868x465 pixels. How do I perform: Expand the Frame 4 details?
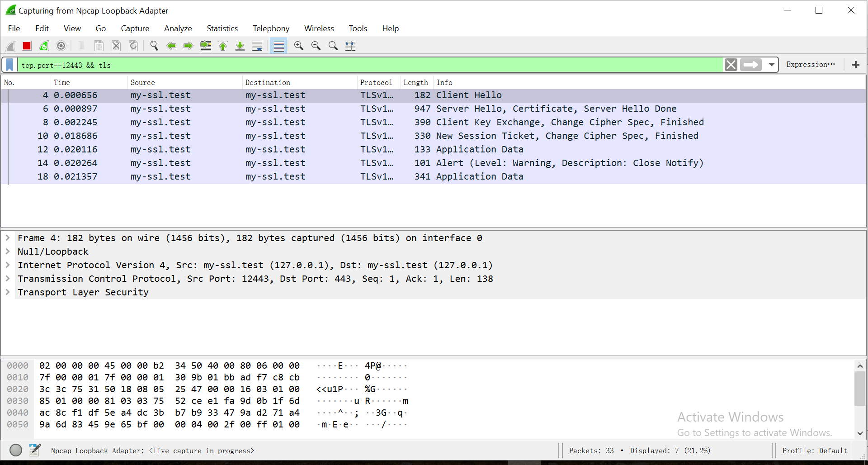[8, 237]
